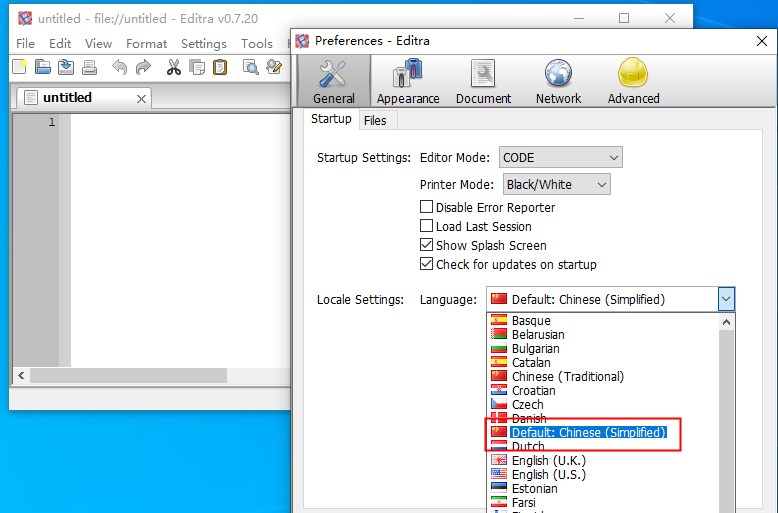Click the New file toolbar icon

[x=19, y=66]
